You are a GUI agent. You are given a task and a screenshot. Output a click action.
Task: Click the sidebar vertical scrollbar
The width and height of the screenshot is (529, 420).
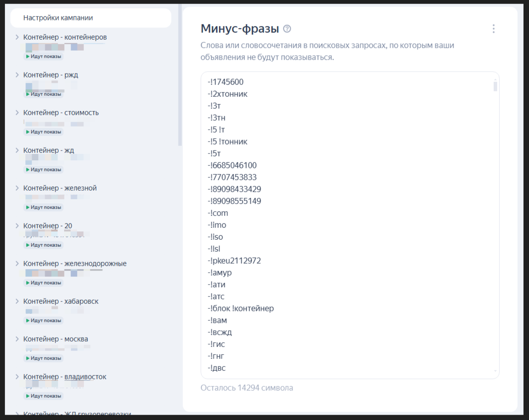click(x=180, y=75)
